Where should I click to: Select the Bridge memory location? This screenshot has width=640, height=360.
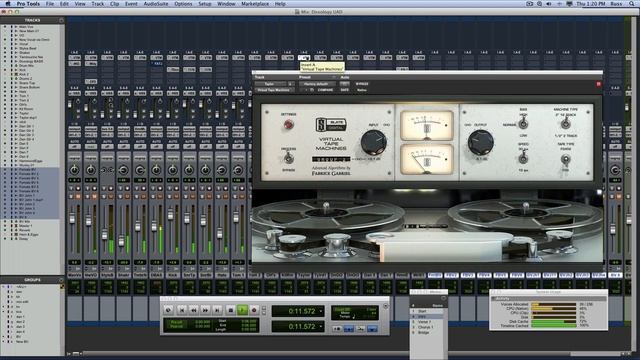pos(428,332)
